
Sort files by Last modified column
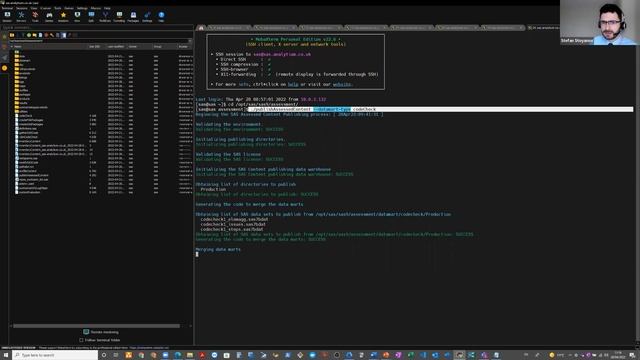[116, 47]
